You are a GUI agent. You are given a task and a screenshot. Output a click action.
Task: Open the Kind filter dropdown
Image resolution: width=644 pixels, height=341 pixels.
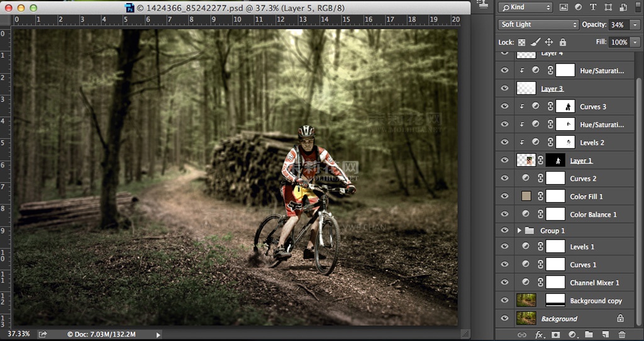click(525, 7)
